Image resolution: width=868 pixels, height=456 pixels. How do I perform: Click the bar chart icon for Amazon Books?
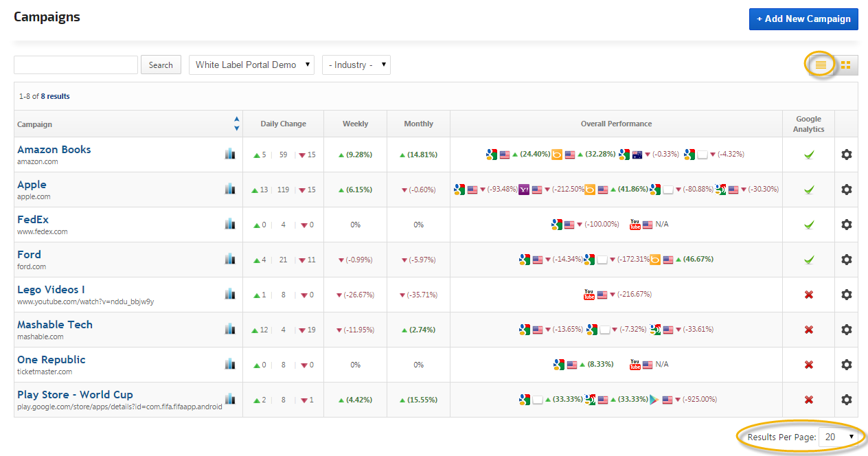230,154
